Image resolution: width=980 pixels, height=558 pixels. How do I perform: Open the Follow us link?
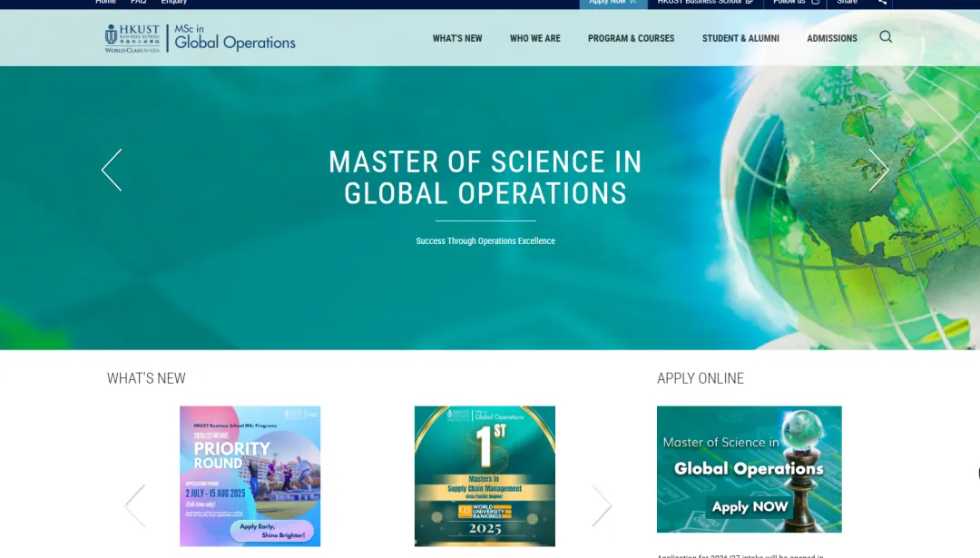click(796, 3)
